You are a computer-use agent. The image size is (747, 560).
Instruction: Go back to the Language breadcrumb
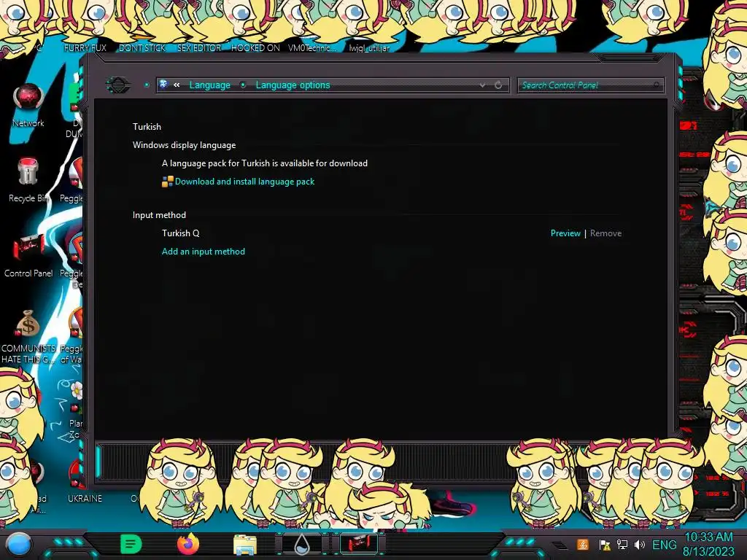pos(209,85)
